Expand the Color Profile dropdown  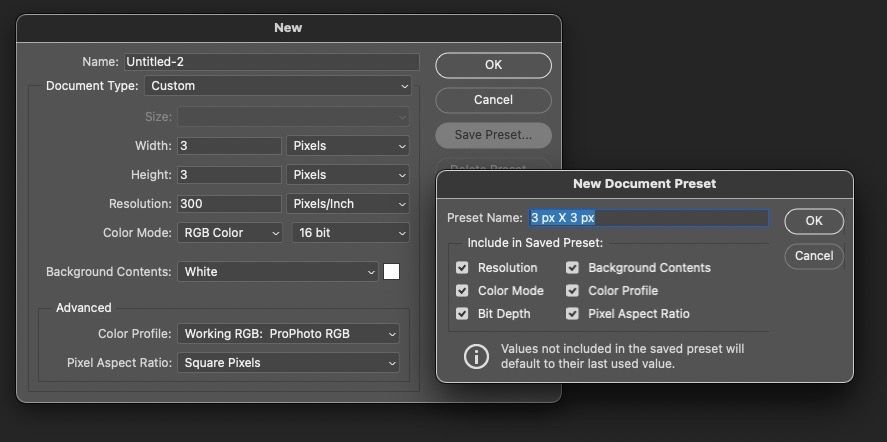[288, 334]
